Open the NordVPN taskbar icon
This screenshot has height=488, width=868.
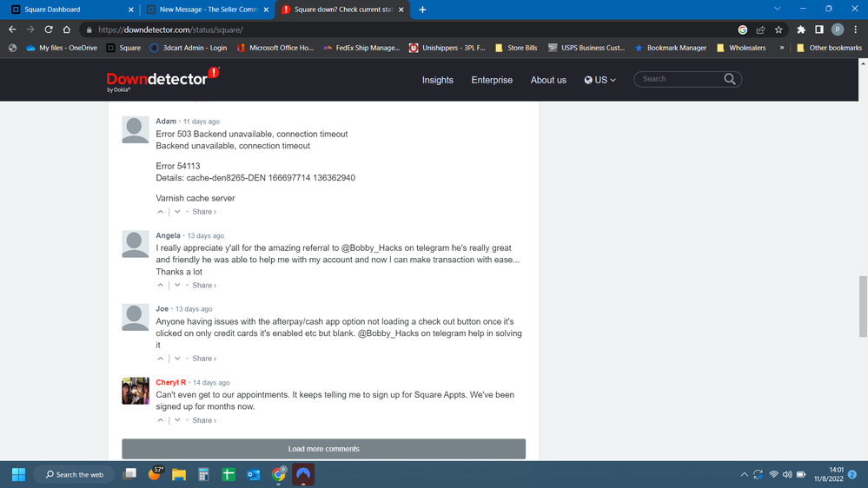[303, 474]
